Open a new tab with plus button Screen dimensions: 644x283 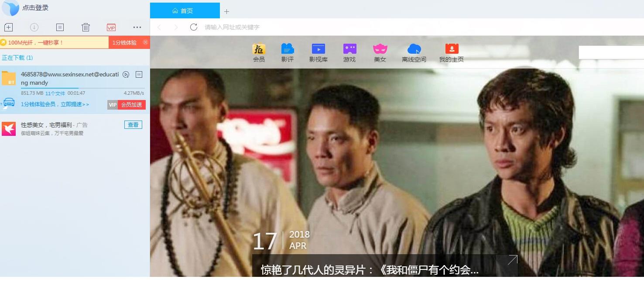pyautogui.click(x=226, y=11)
